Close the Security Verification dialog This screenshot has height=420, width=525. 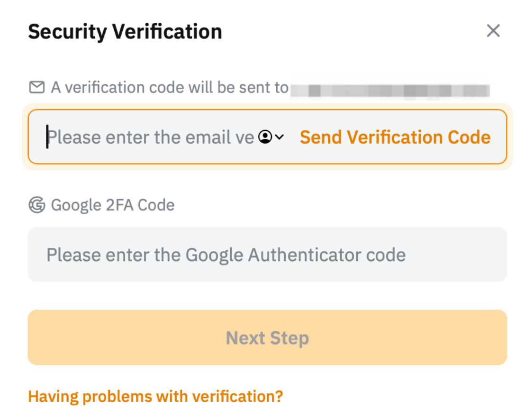(493, 31)
